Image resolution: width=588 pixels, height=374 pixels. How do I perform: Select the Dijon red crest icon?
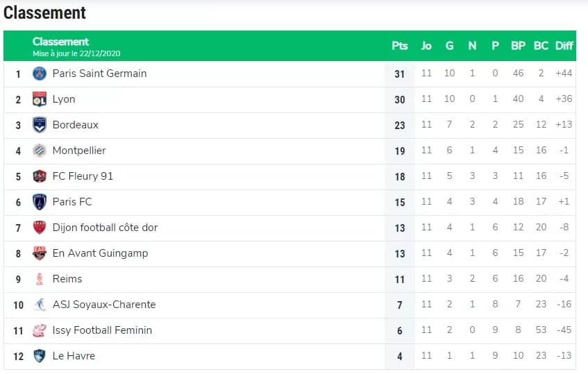click(x=40, y=228)
